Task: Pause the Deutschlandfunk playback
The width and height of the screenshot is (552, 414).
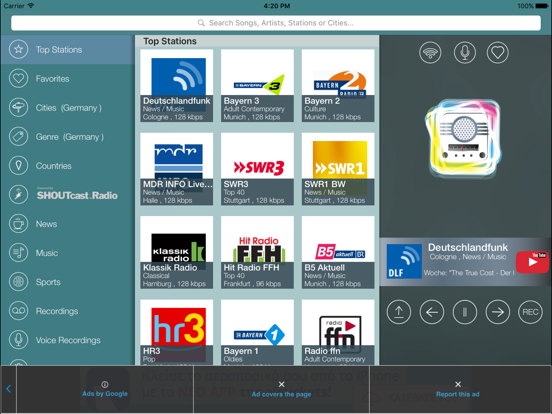Action: (x=465, y=312)
